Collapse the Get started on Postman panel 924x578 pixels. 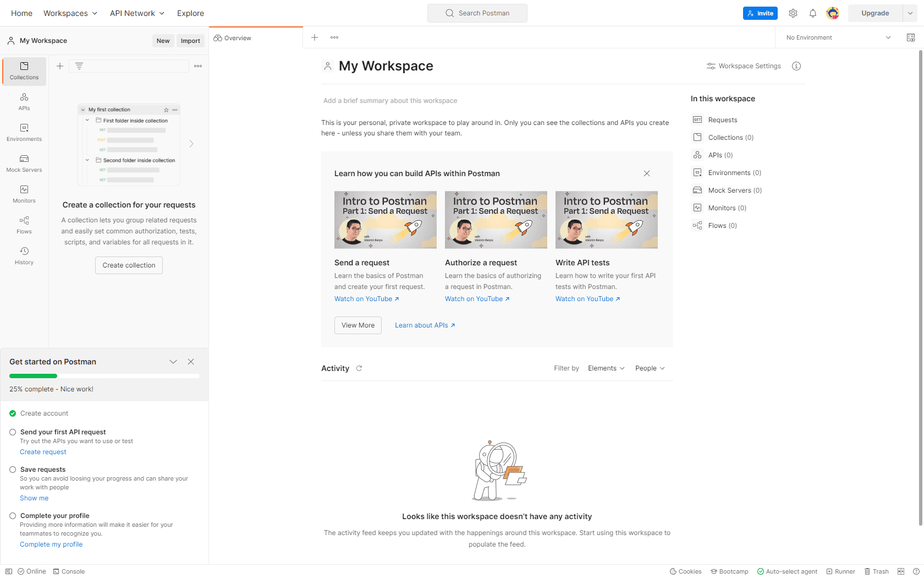(x=173, y=362)
